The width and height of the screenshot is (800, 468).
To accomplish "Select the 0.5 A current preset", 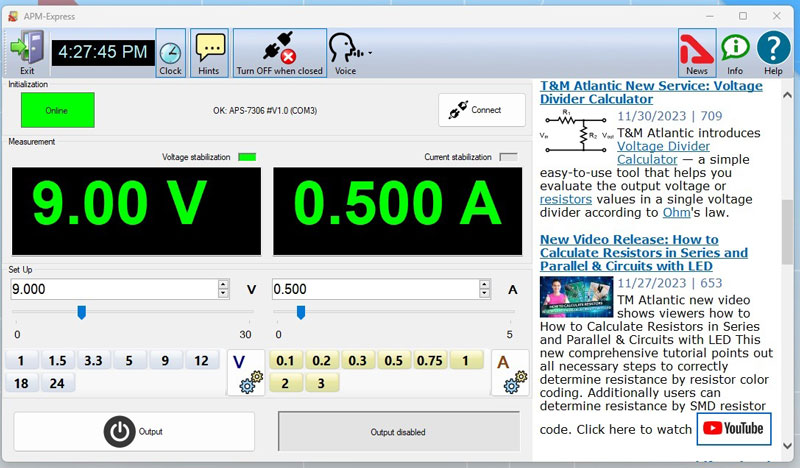I will (x=393, y=360).
